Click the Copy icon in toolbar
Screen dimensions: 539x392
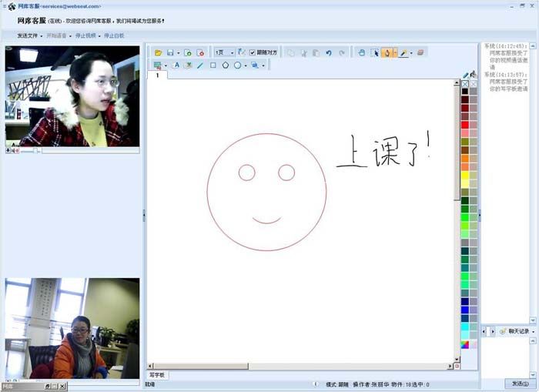click(x=291, y=52)
